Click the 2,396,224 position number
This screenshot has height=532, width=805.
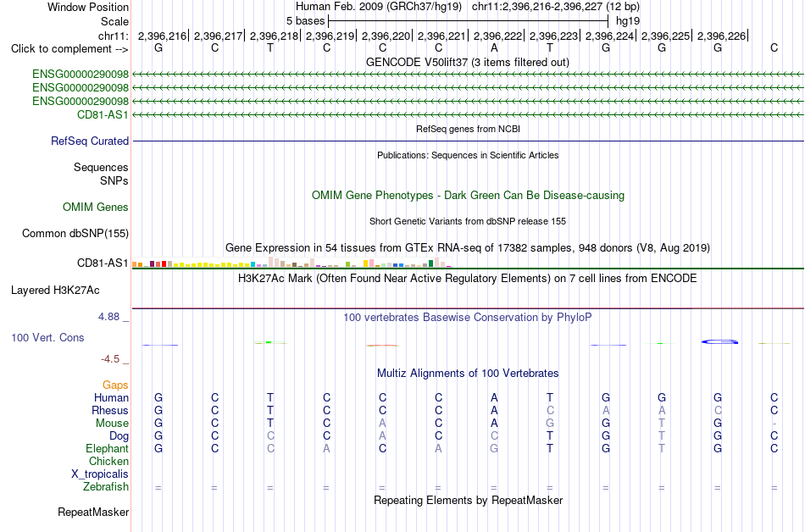(610, 36)
